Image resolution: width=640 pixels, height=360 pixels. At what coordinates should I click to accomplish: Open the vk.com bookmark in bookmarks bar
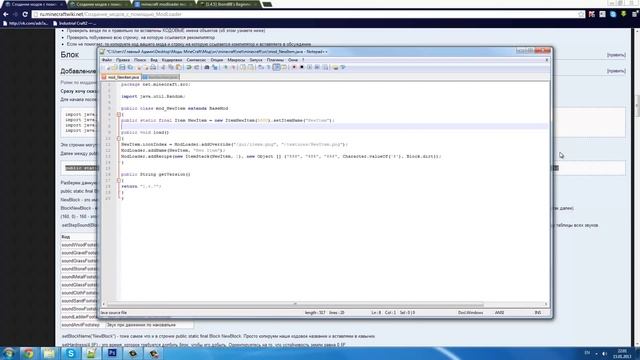click(x=26, y=23)
